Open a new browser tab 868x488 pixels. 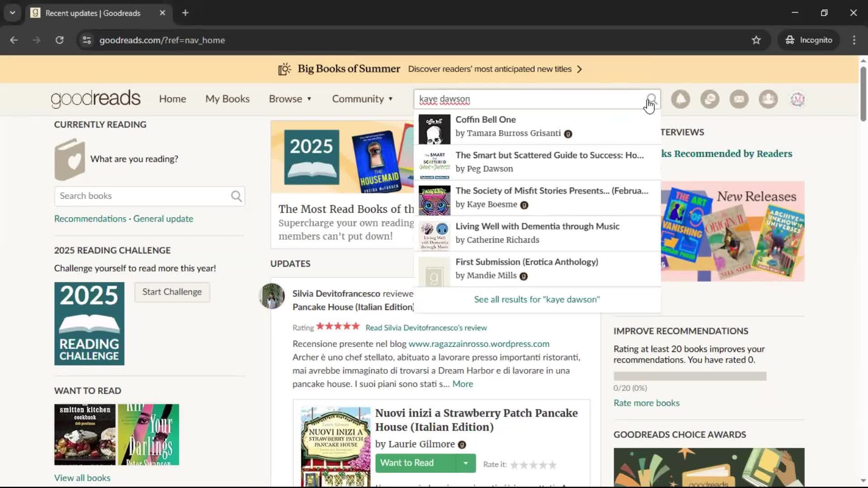[x=185, y=13]
